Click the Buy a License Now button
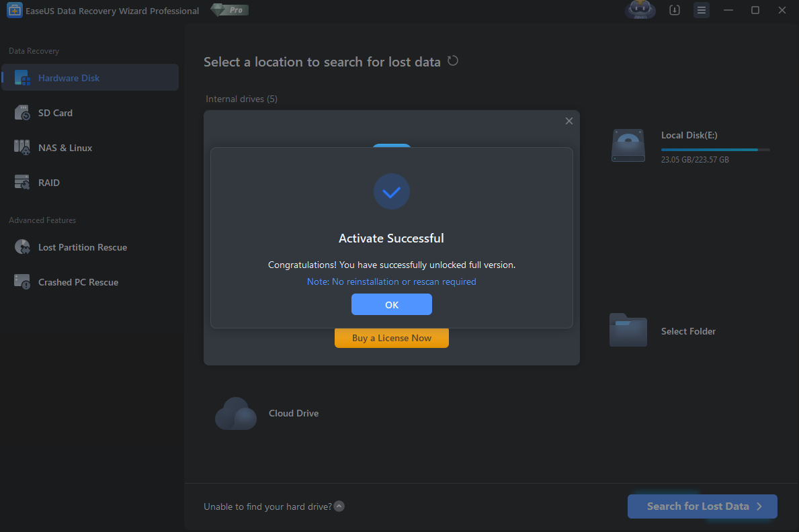 (x=391, y=339)
